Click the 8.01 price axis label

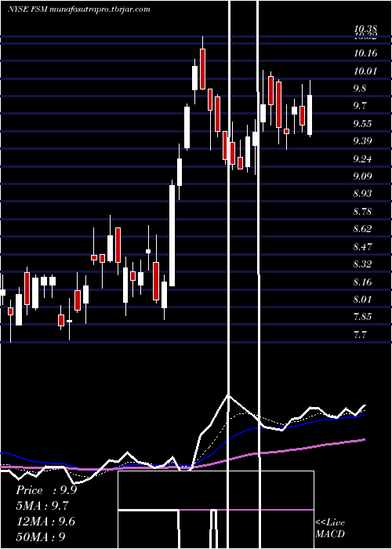[364, 300]
